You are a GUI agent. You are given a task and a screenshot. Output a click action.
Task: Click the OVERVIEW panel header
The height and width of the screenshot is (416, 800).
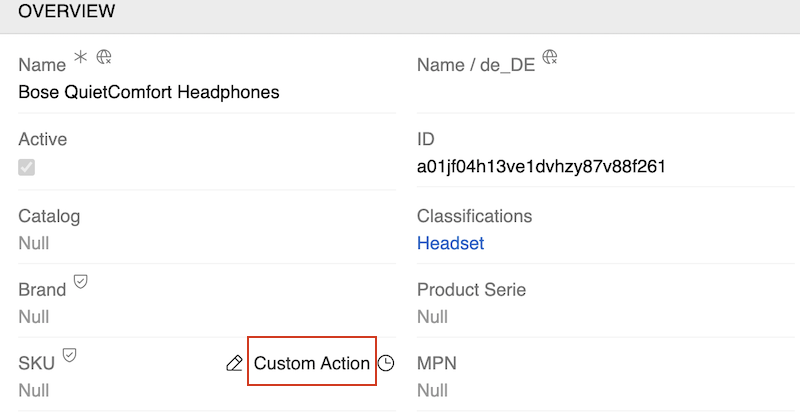point(67,12)
